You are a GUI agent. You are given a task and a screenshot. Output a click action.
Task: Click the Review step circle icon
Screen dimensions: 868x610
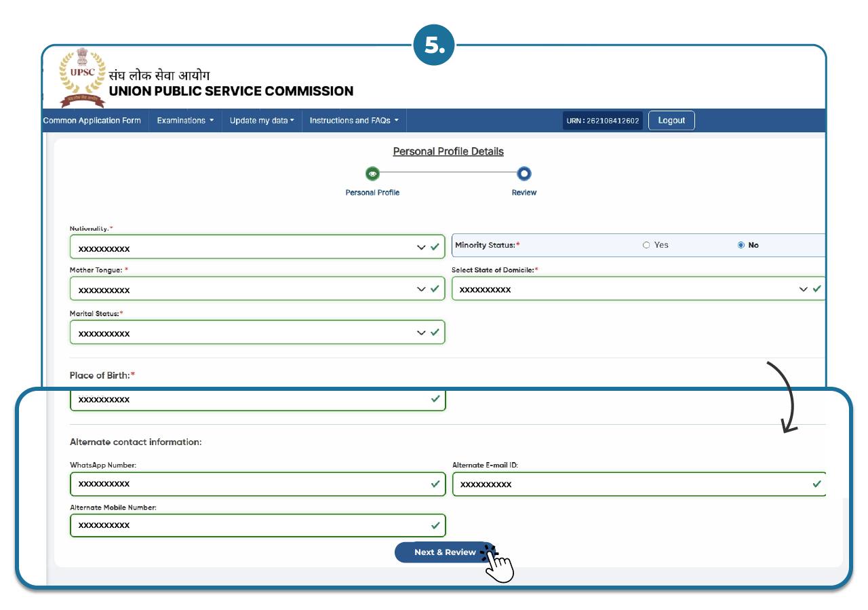click(x=524, y=173)
